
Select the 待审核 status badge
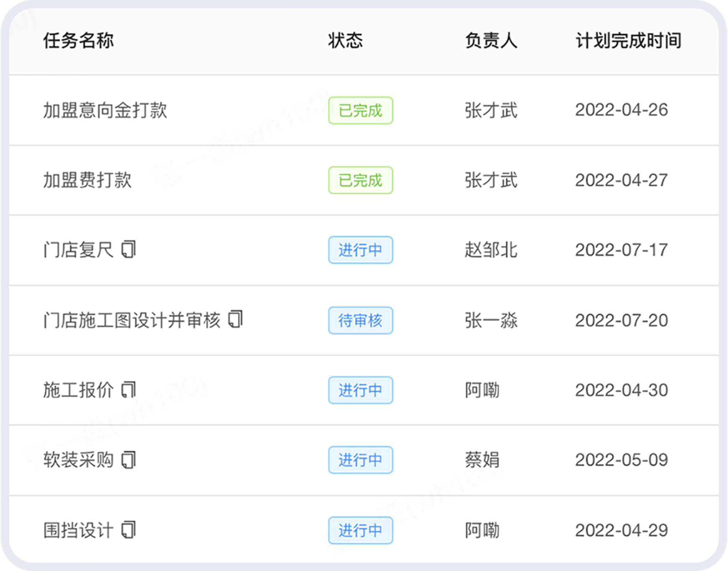click(360, 320)
